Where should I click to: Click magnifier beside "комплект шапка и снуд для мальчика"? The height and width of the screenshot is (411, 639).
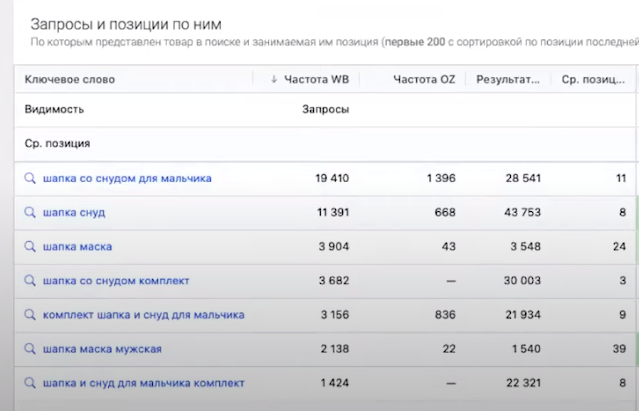click(30, 314)
